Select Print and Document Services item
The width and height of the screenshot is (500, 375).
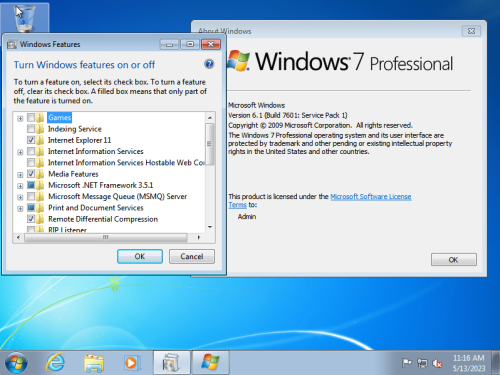coord(96,208)
